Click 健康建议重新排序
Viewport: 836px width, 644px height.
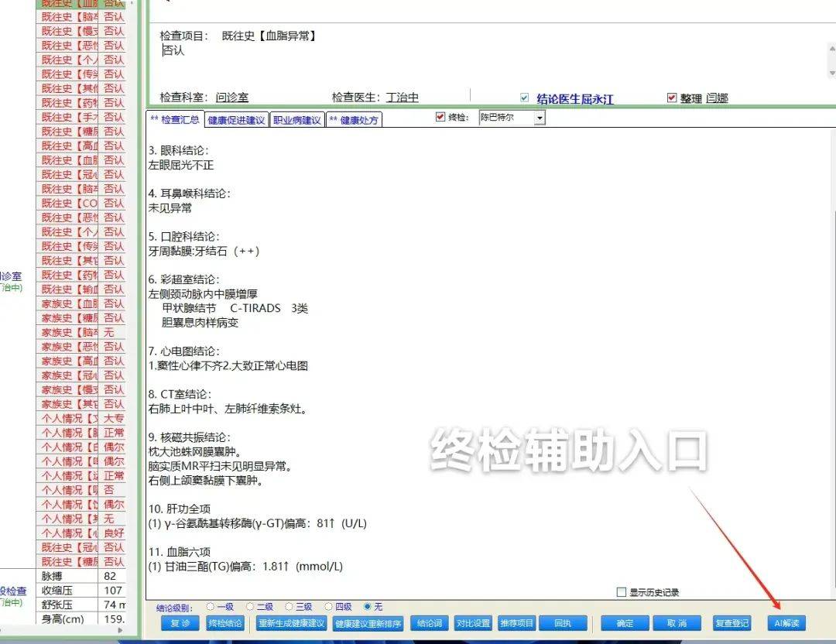pos(367,623)
